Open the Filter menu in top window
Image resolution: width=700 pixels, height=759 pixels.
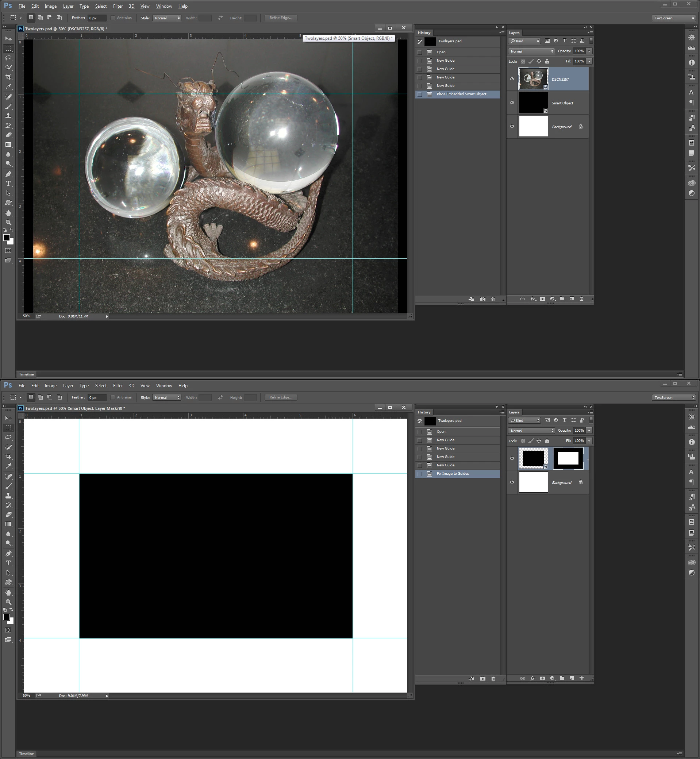[118, 6]
